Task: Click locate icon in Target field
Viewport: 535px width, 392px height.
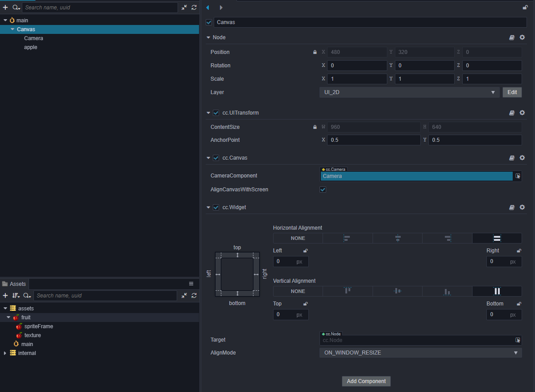Action: [518, 340]
